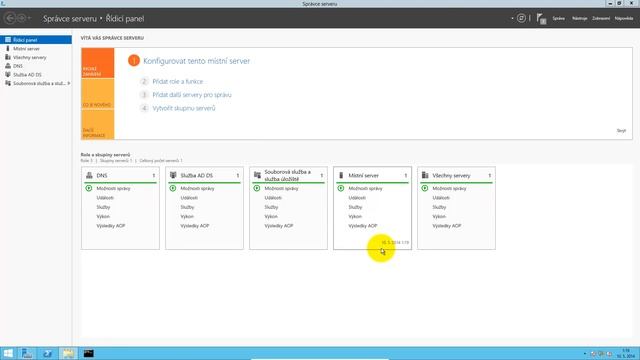Select the Rychlé zahájení orange tab

tap(98, 63)
